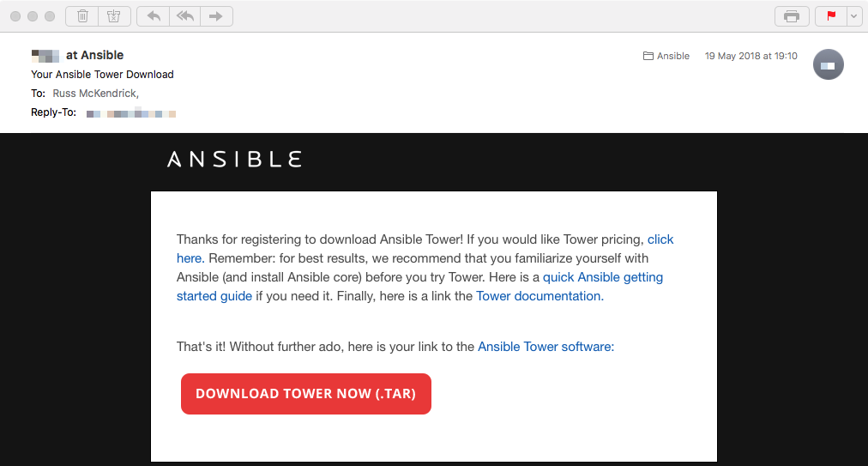This screenshot has width=868, height=466.
Task: Click the sender's round avatar
Action: pyautogui.click(x=829, y=64)
